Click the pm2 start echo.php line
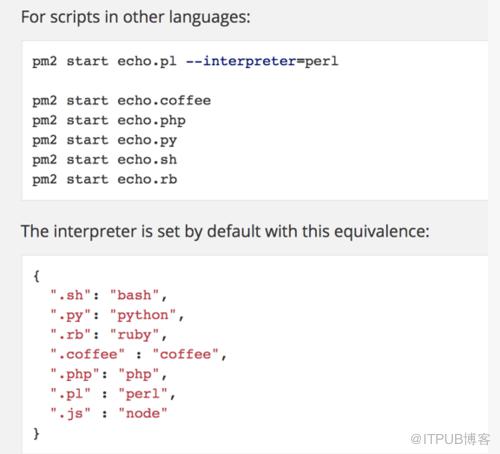 [x=109, y=121]
